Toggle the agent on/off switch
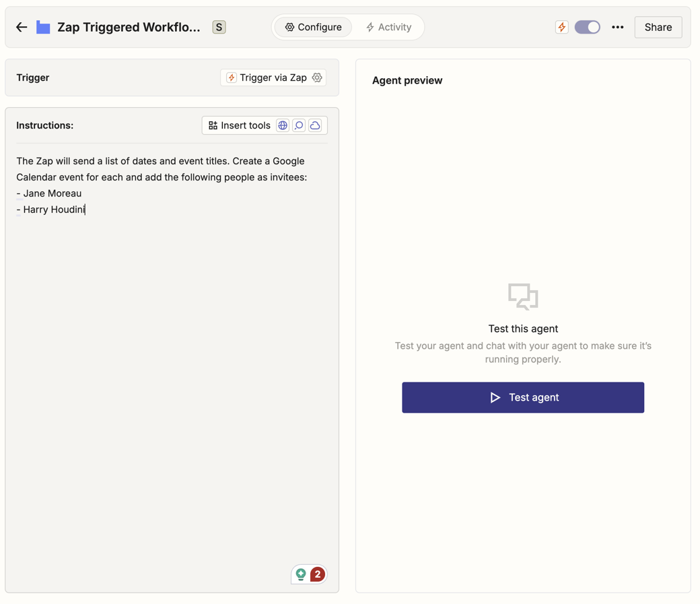The image size is (700, 604). click(587, 28)
